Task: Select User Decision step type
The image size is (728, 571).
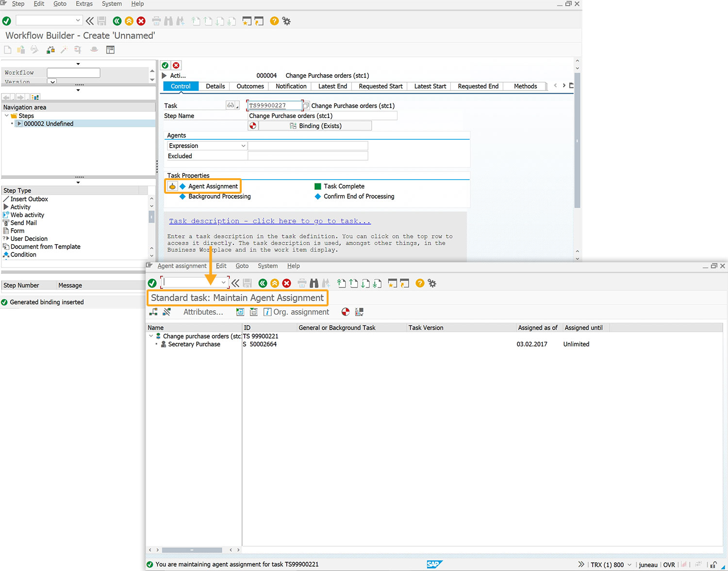Action: [x=29, y=238]
